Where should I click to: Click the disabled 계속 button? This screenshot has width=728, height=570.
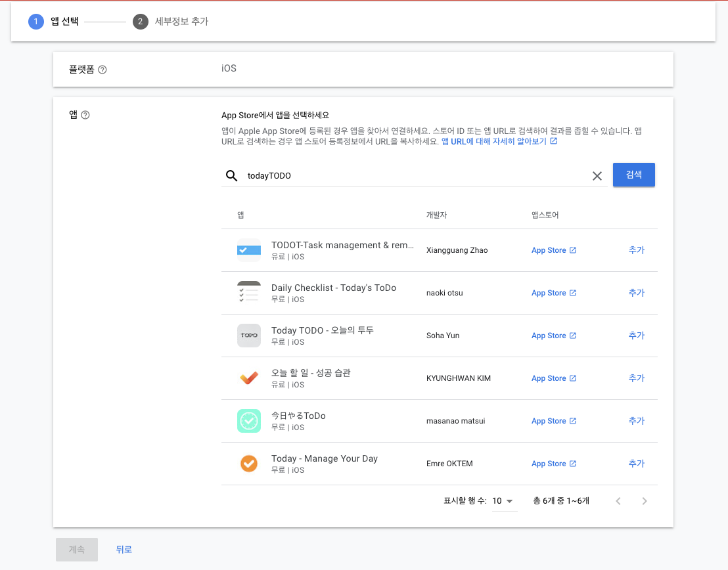77,550
